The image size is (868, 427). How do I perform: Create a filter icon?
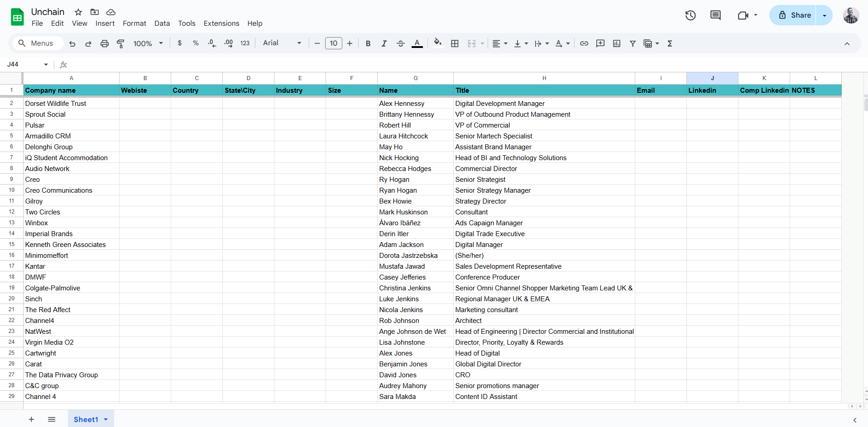633,43
